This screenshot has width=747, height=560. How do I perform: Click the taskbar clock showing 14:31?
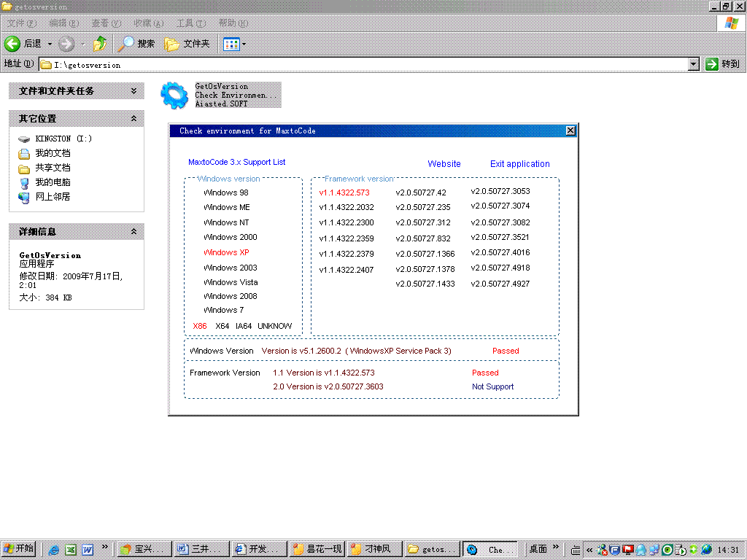727,550
